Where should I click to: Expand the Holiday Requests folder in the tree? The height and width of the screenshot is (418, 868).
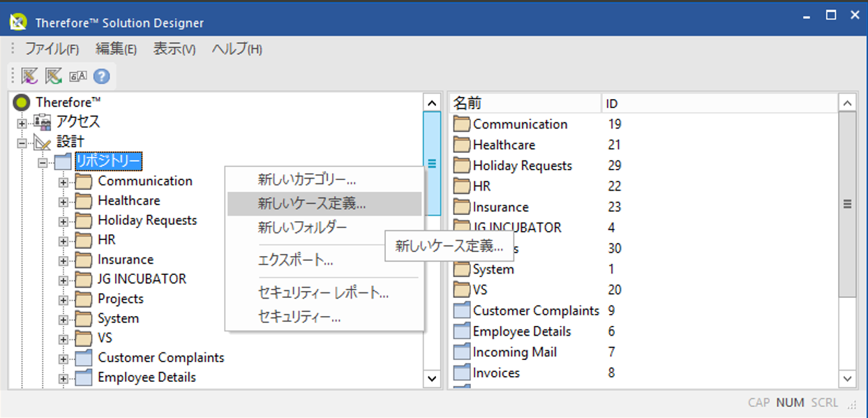click(63, 221)
